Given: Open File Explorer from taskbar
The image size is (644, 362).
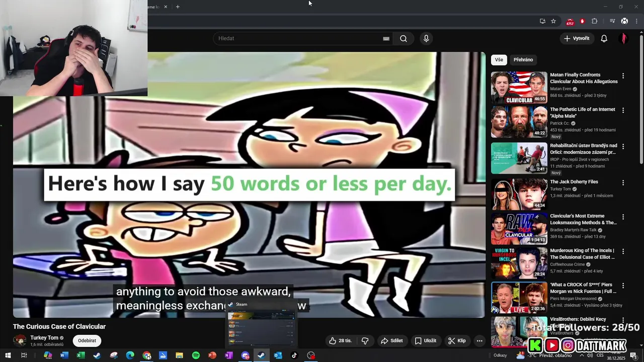Looking at the screenshot, I should coord(179,355).
